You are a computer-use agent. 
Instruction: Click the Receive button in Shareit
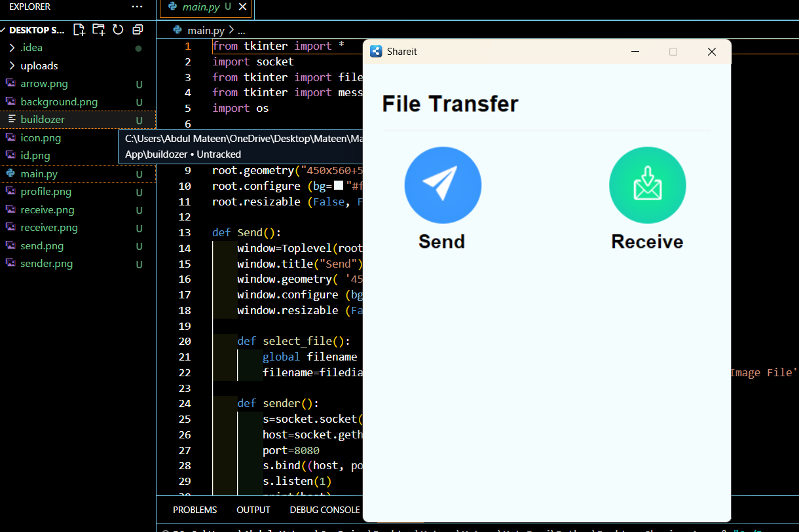647,241
